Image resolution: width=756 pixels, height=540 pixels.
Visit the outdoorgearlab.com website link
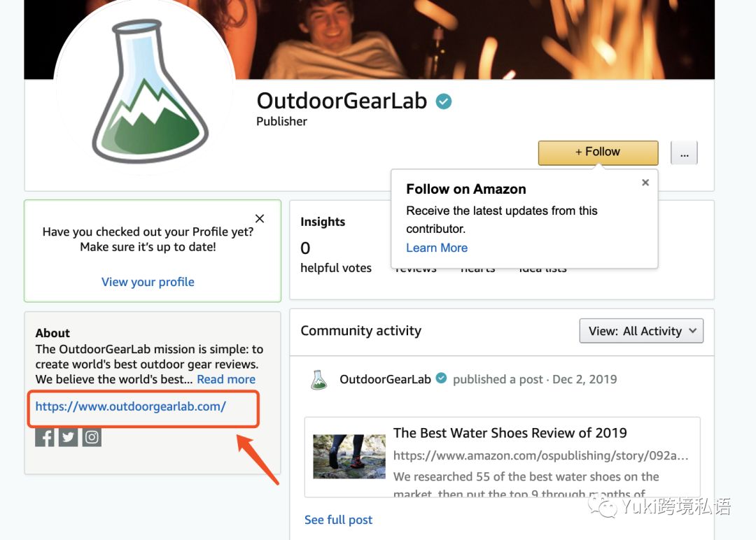[x=131, y=406]
